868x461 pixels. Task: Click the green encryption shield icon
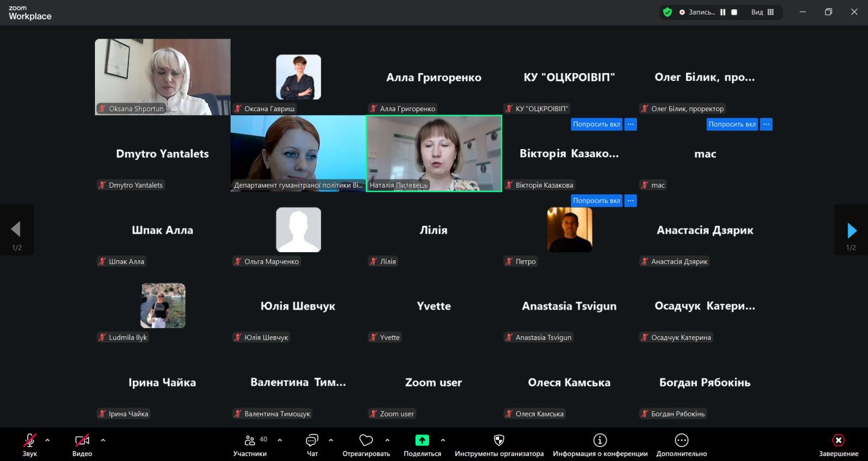[x=667, y=12]
